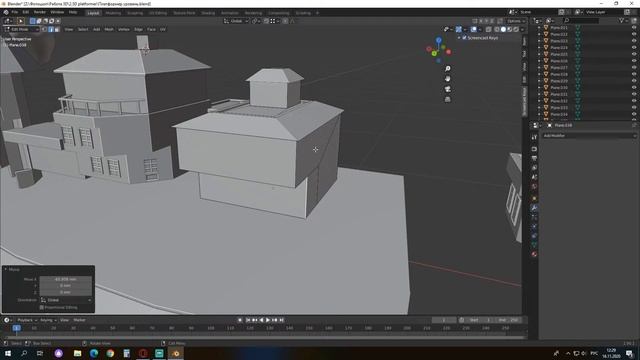Select face select mode icon
This screenshot has width=640, height=360.
(57, 29)
